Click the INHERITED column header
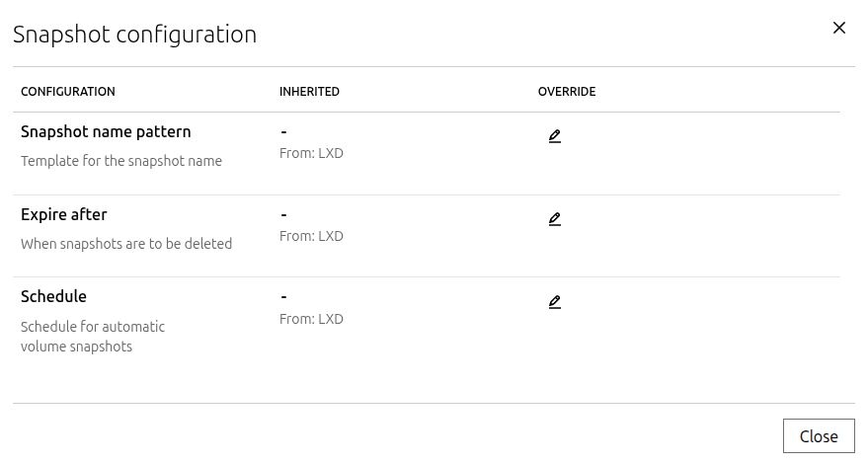 [x=309, y=92]
